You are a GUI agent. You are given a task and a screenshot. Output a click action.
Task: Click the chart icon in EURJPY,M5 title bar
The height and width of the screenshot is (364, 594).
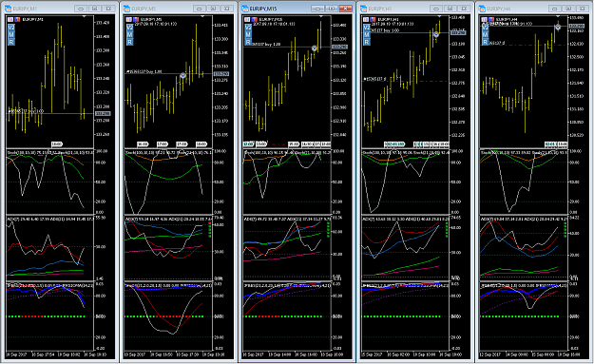click(126, 9)
